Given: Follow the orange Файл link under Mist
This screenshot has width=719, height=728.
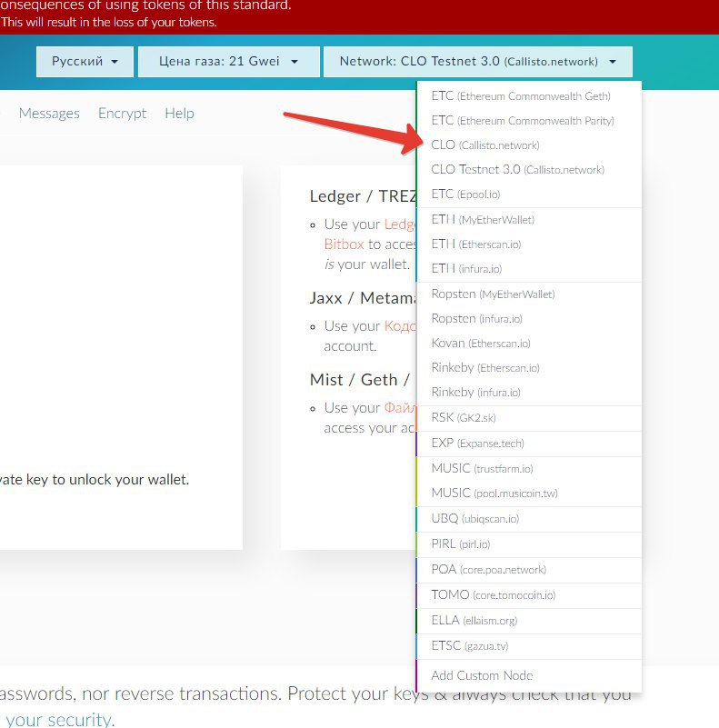Looking at the screenshot, I should 400,408.
